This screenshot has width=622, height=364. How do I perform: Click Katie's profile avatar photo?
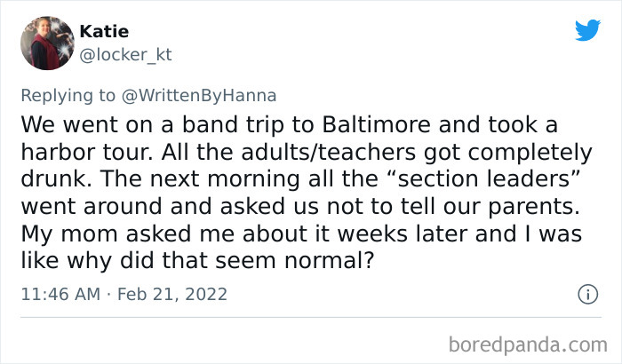(45, 43)
